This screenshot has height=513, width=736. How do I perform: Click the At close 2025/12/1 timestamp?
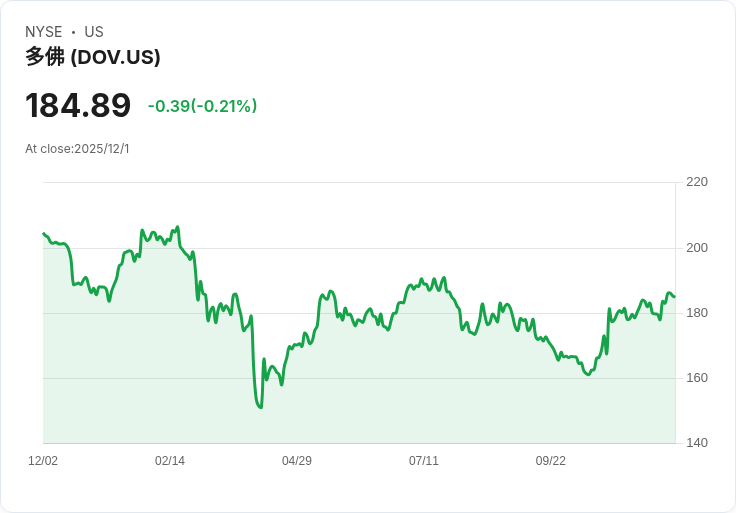(77, 149)
